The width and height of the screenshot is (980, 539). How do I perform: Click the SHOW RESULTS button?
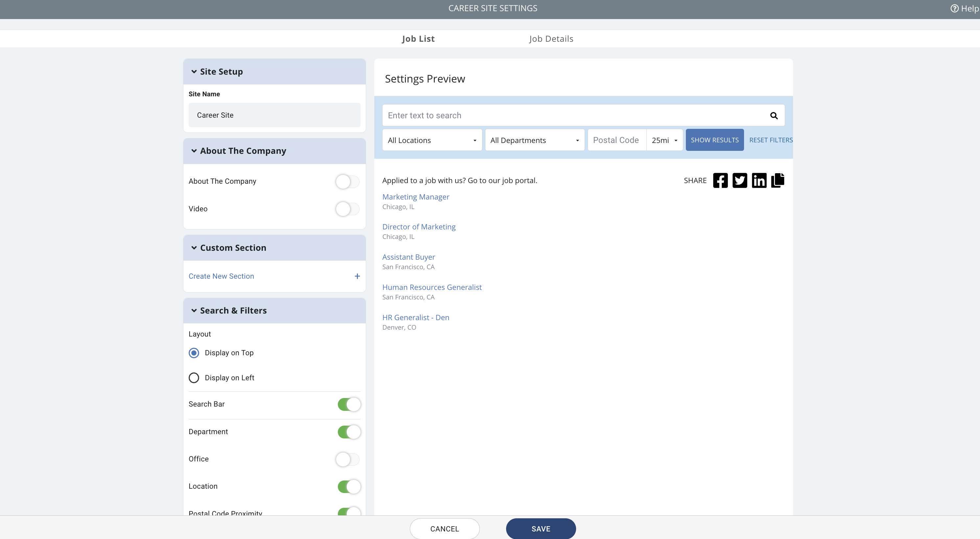point(714,140)
